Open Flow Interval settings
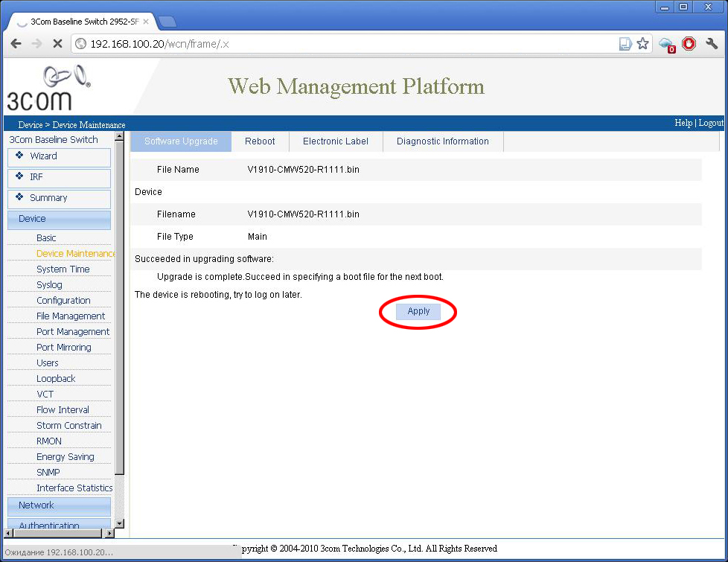This screenshot has width=728, height=562. point(63,410)
